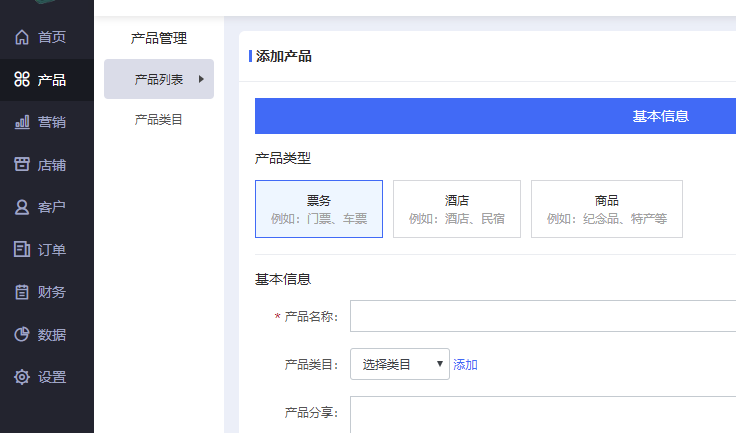This screenshot has height=433, width=741.
Task: Click the 产品类目: field label
Action: 311,364
